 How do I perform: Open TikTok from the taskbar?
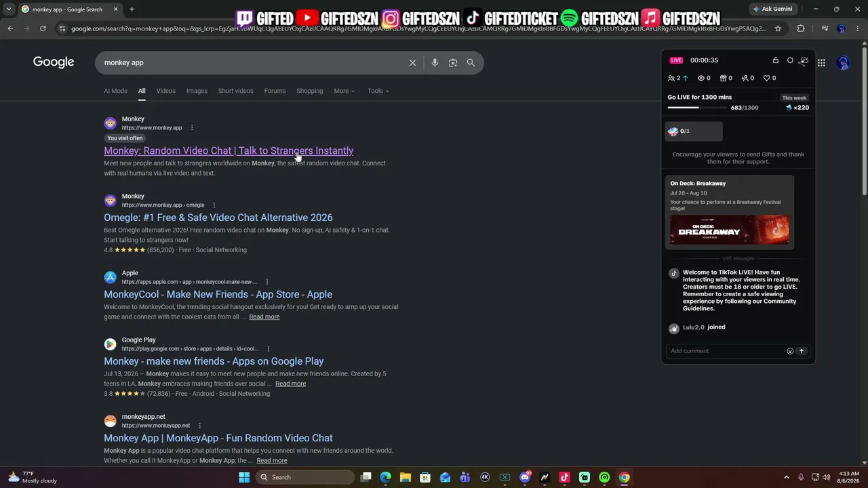pos(564,477)
